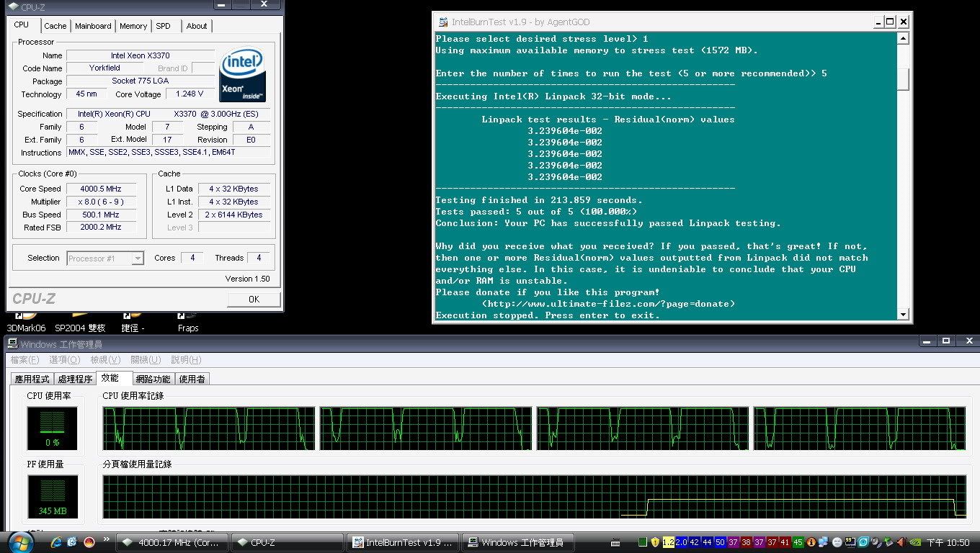Open the volume speaker icon in the tray
This screenshot has width=980, height=553.
tap(901, 542)
